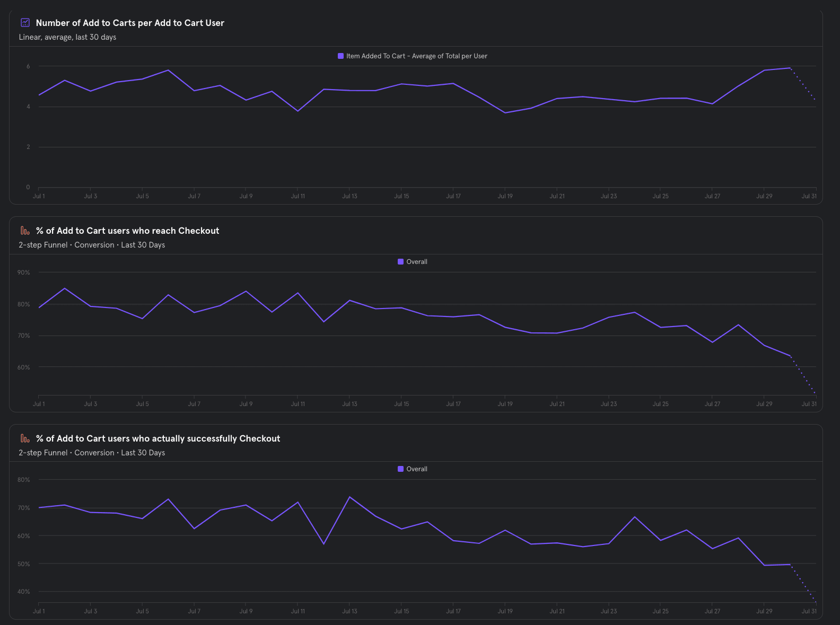Click Jul 9 axis label on reach Checkout chart
This screenshot has width=840, height=625.
[x=246, y=404]
